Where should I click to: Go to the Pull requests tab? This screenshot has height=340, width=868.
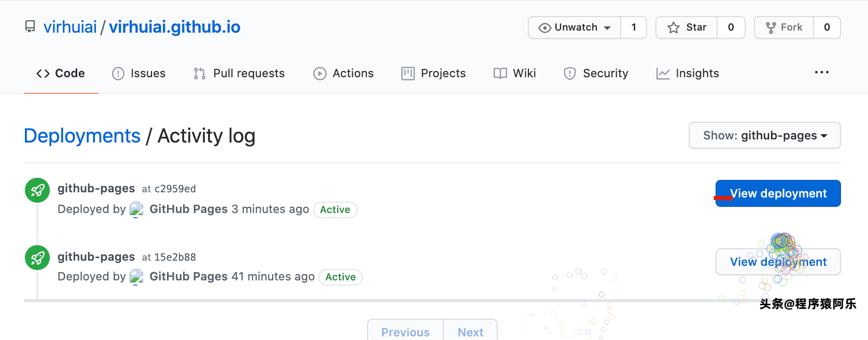coord(239,74)
